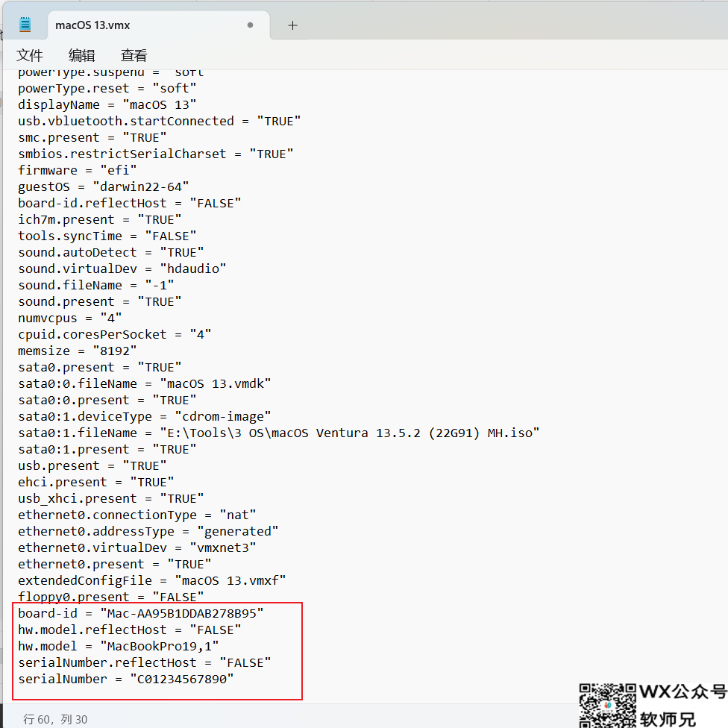
Task: Click the line sound.present = "TRUE"
Action: tap(100, 302)
